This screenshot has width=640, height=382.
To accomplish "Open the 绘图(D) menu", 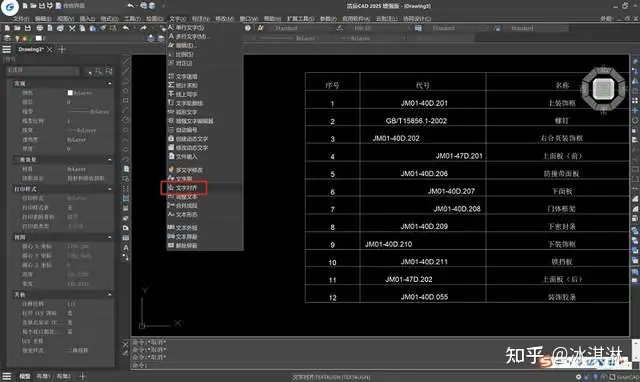I will click(155, 19).
